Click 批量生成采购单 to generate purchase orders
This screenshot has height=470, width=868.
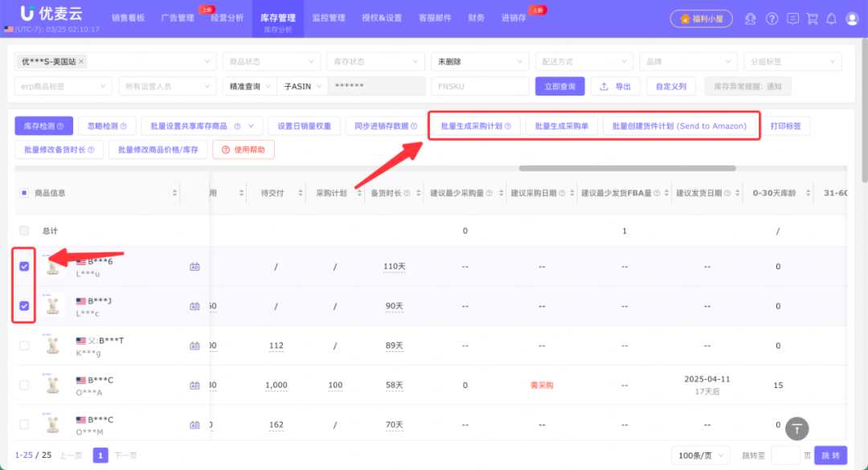point(562,125)
